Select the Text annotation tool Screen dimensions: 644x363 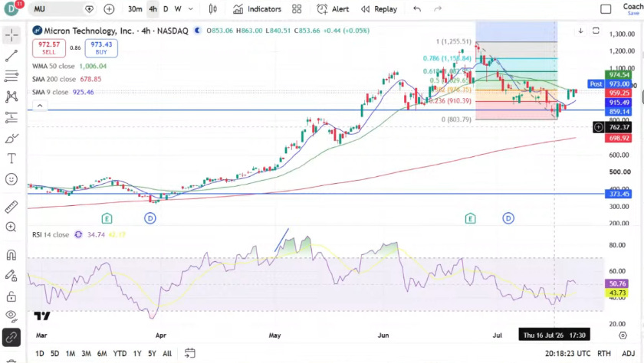(11, 159)
